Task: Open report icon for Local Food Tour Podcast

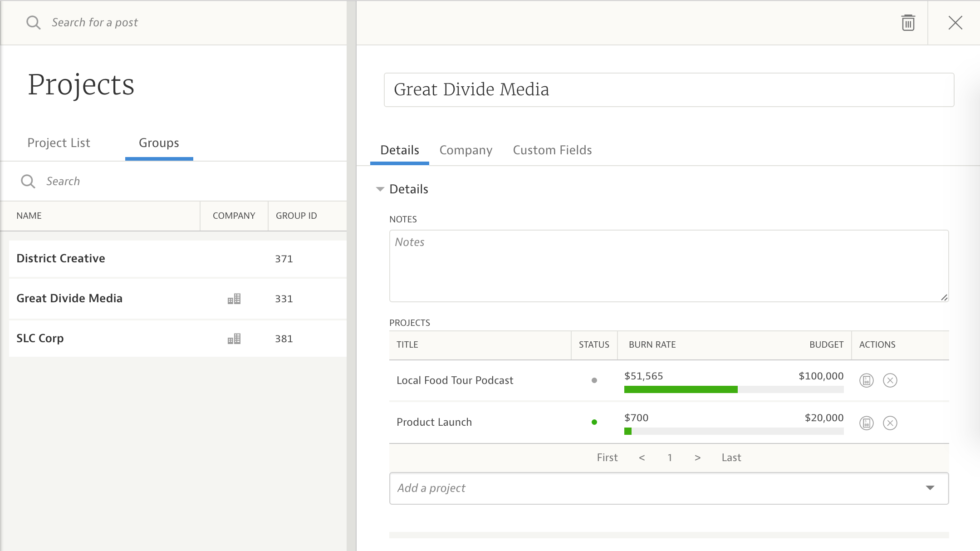Action: point(866,380)
